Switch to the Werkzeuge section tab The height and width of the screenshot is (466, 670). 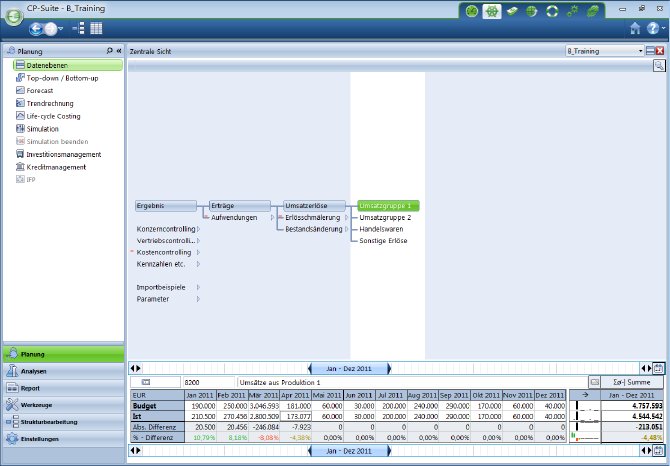(x=64, y=405)
